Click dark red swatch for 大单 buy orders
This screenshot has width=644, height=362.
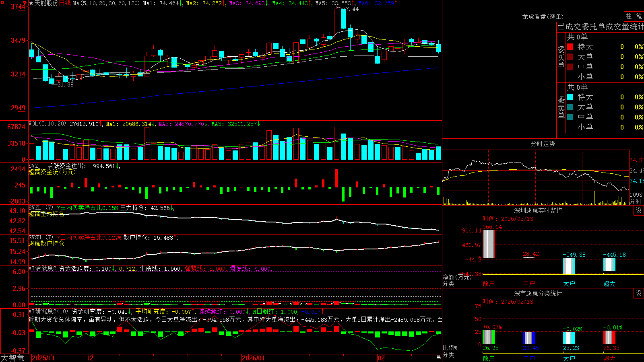tap(570, 57)
